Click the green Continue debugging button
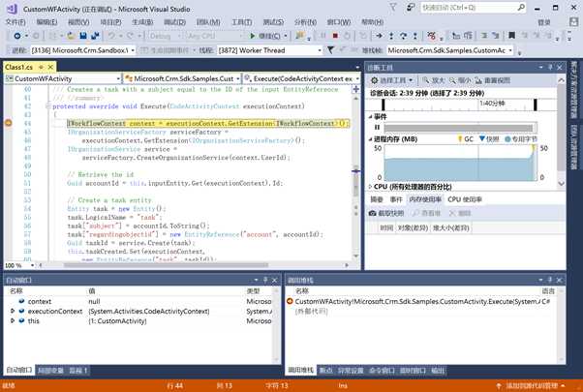 (253, 36)
